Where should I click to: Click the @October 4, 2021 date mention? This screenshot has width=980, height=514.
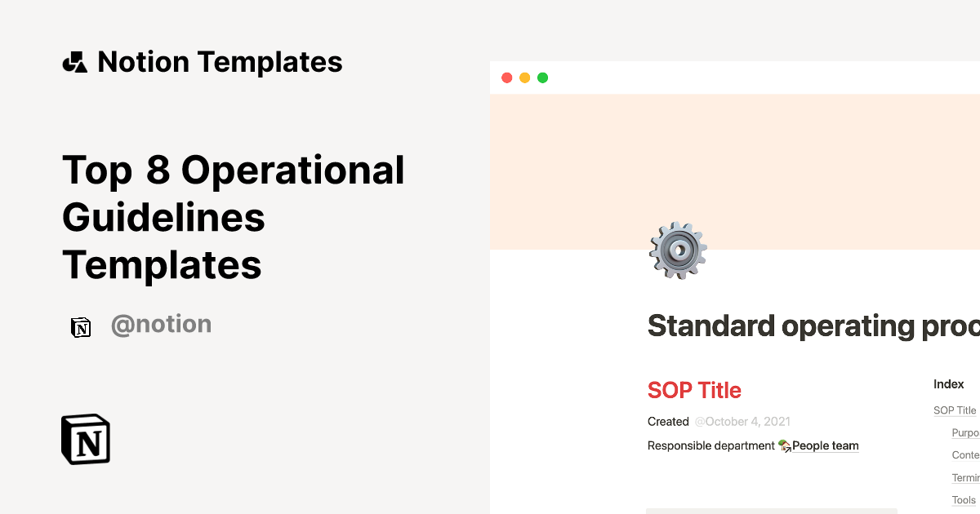point(742,422)
